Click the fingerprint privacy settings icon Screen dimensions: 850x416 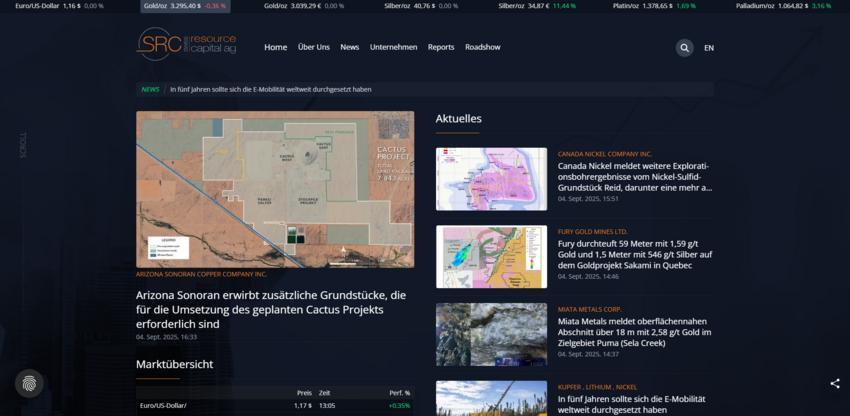pyautogui.click(x=29, y=383)
